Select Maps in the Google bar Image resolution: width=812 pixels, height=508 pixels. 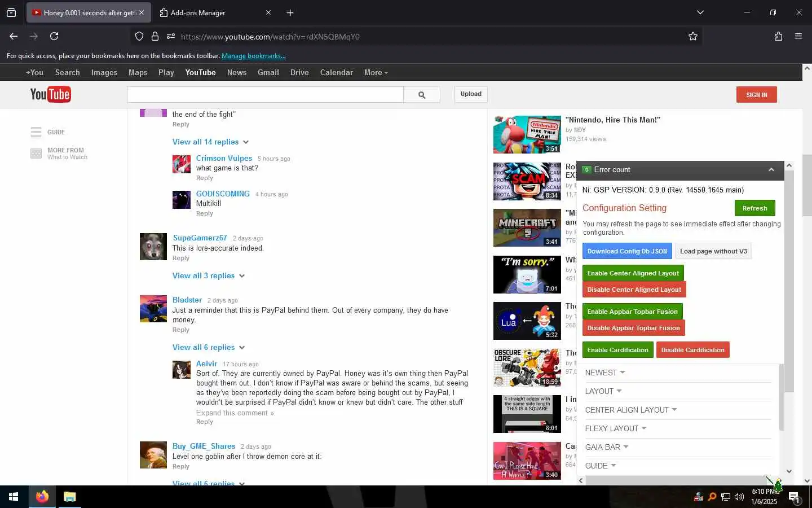point(138,72)
